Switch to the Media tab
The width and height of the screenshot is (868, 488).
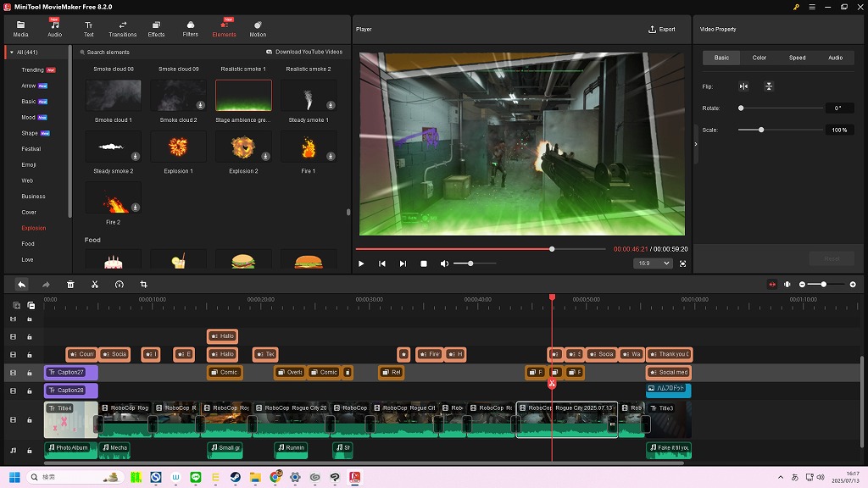click(20, 29)
